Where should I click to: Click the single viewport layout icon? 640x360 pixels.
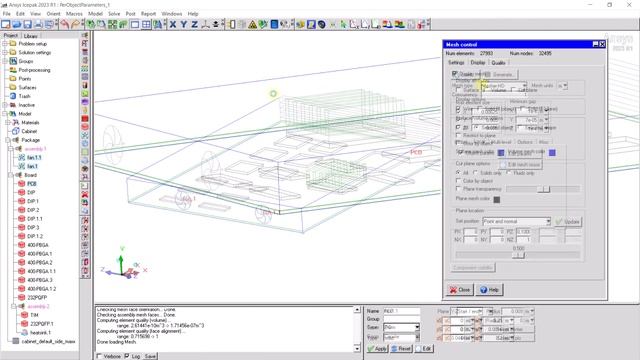(x=135, y=24)
